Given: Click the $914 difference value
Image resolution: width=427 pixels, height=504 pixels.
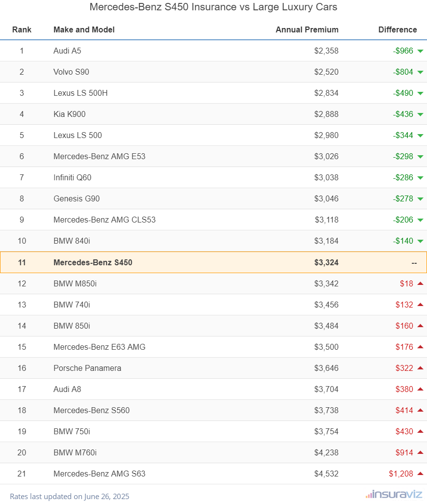Looking at the screenshot, I should click(404, 453).
